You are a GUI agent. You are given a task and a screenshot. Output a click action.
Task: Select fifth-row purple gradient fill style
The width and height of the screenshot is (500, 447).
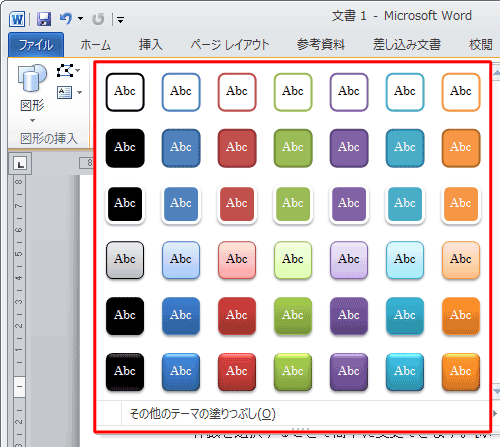click(x=349, y=316)
